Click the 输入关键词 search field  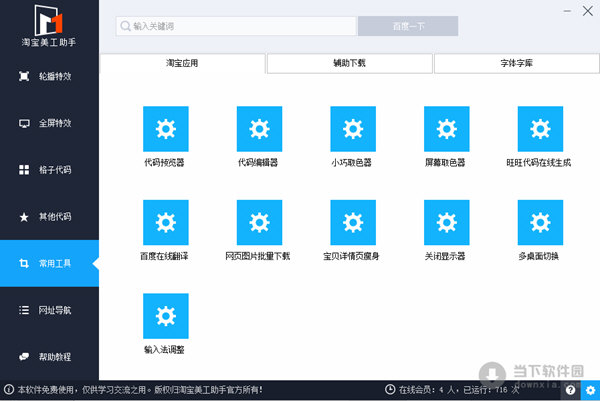point(235,26)
